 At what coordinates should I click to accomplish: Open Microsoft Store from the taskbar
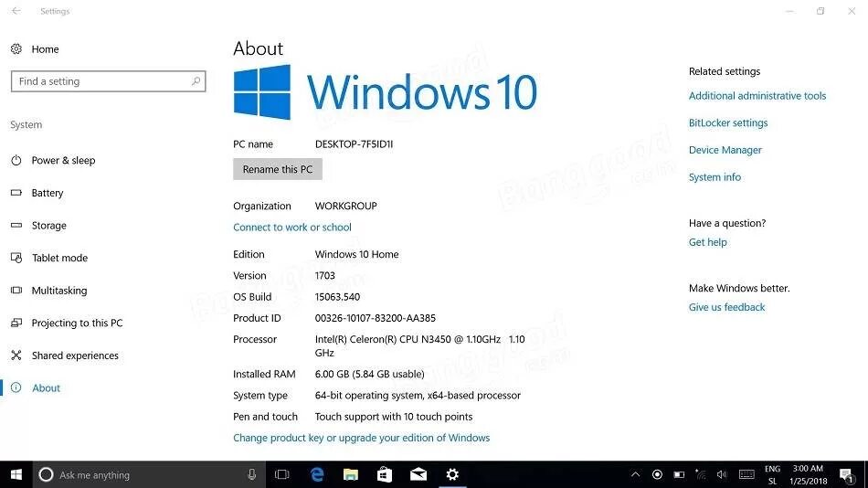pyautogui.click(x=384, y=474)
